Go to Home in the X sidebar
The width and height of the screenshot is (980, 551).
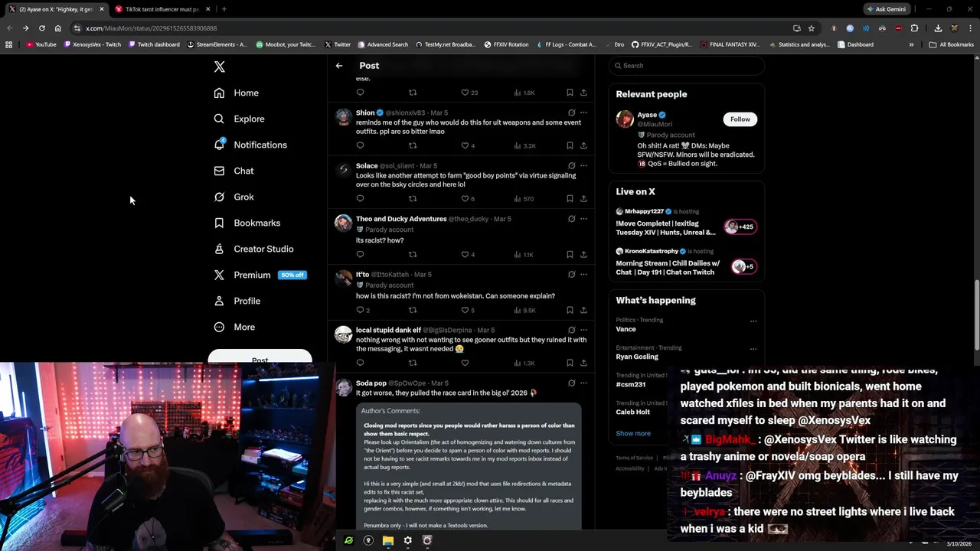coord(237,93)
